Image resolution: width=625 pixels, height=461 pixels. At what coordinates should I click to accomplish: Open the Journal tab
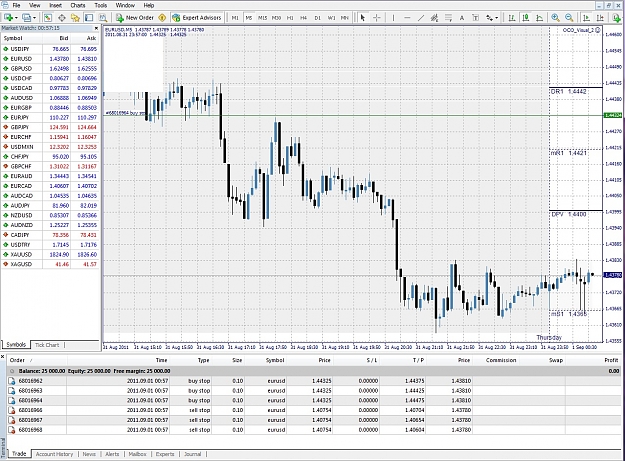pyautogui.click(x=193, y=454)
